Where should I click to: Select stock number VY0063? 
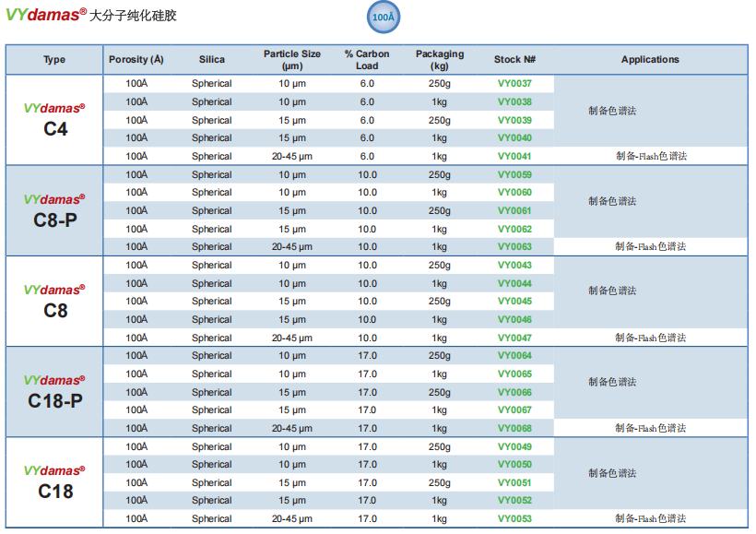click(514, 246)
